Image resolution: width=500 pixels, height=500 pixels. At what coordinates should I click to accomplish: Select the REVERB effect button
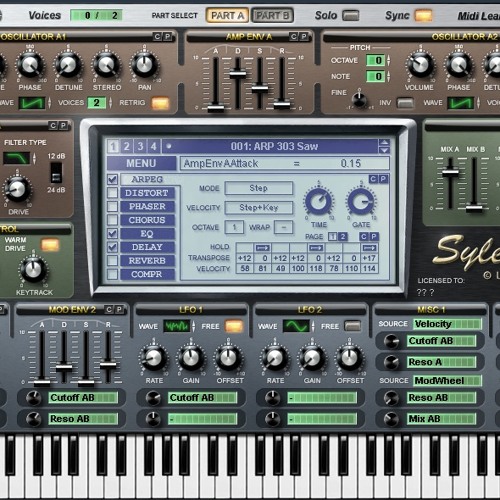pyautogui.click(x=147, y=261)
